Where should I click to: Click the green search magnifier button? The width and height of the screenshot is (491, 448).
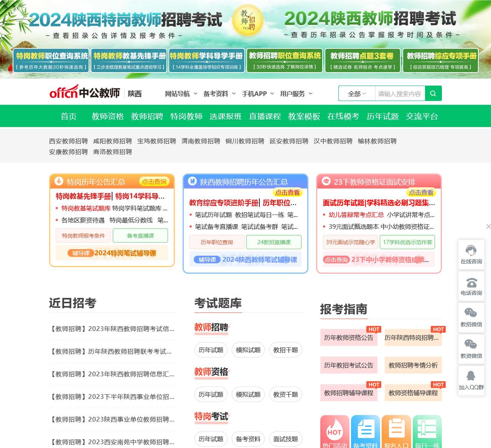pyautogui.click(x=433, y=93)
